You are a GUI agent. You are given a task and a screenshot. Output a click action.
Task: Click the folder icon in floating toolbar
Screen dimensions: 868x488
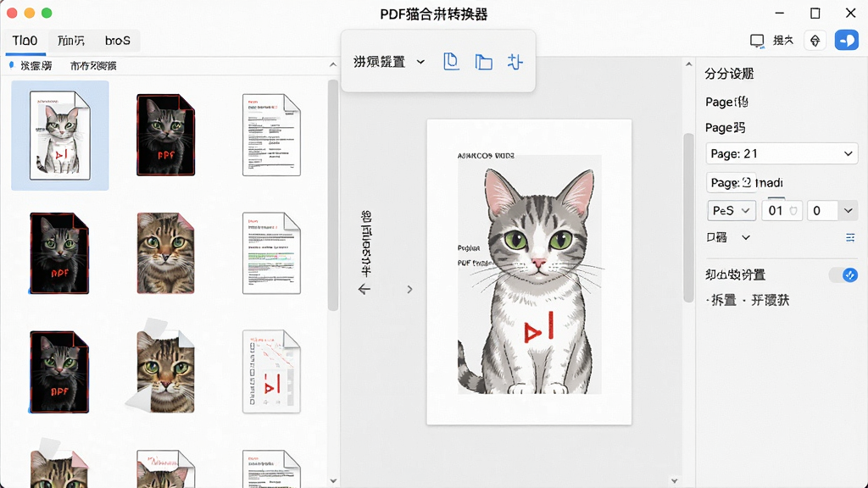[x=483, y=62]
